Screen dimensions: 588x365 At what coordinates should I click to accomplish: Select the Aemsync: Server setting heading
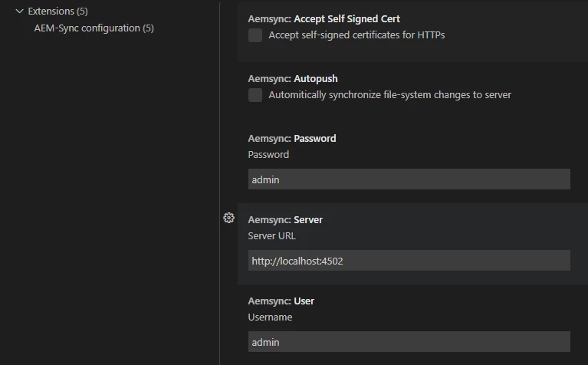coord(285,220)
